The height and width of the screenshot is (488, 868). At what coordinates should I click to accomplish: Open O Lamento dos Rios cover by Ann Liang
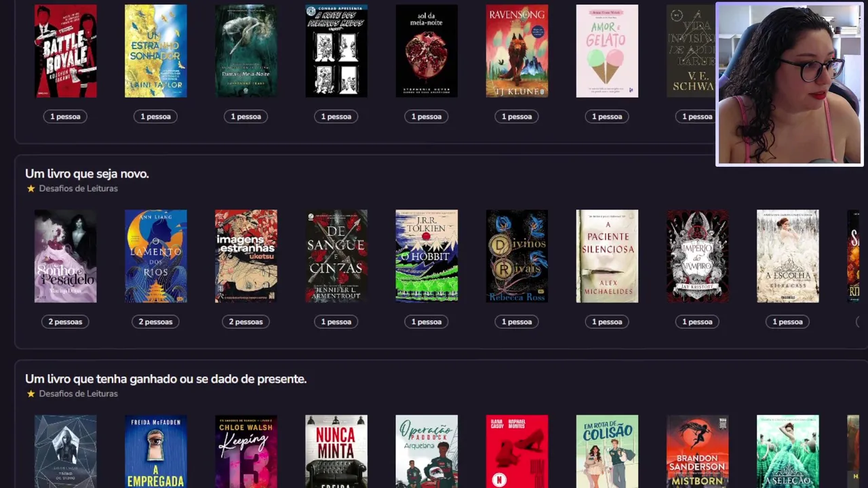pyautogui.click(x=155, y=256)
